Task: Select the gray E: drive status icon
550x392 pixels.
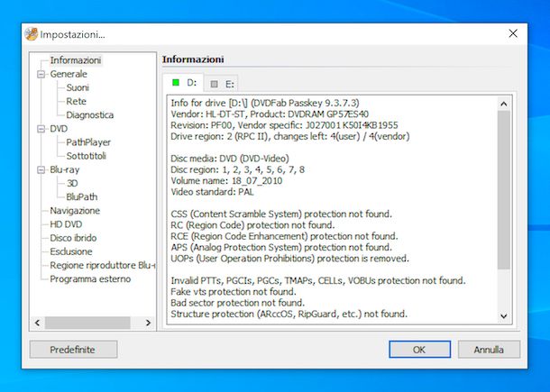Action: 214,84
